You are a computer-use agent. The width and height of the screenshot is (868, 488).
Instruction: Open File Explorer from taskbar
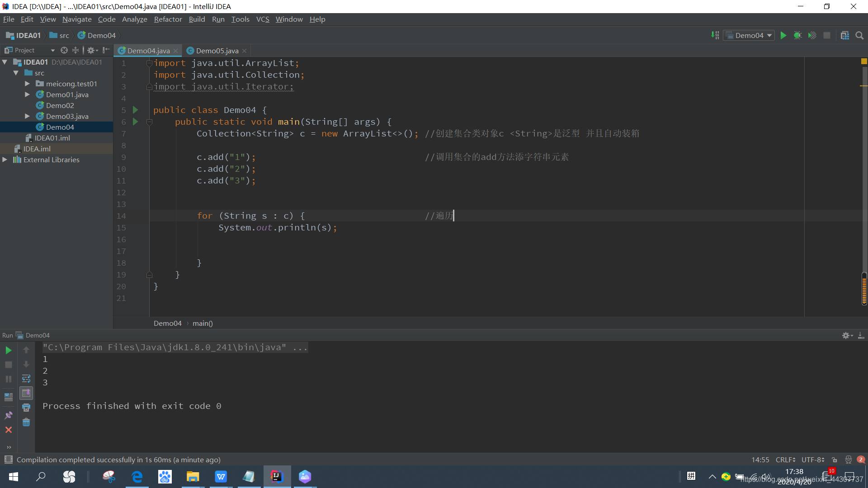coord(193,477)
